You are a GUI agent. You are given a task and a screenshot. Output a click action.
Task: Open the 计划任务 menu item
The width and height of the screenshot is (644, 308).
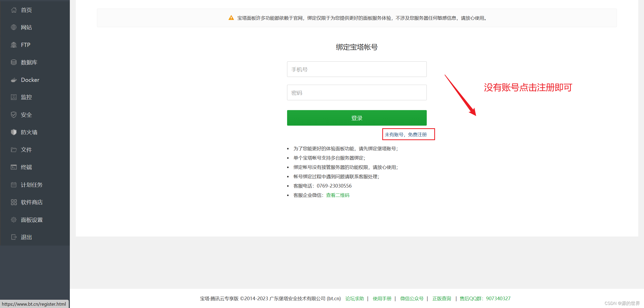point(35,185)
